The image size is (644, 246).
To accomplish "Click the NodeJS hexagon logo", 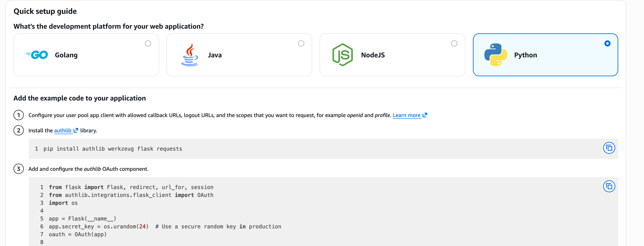I will (342, 55).
